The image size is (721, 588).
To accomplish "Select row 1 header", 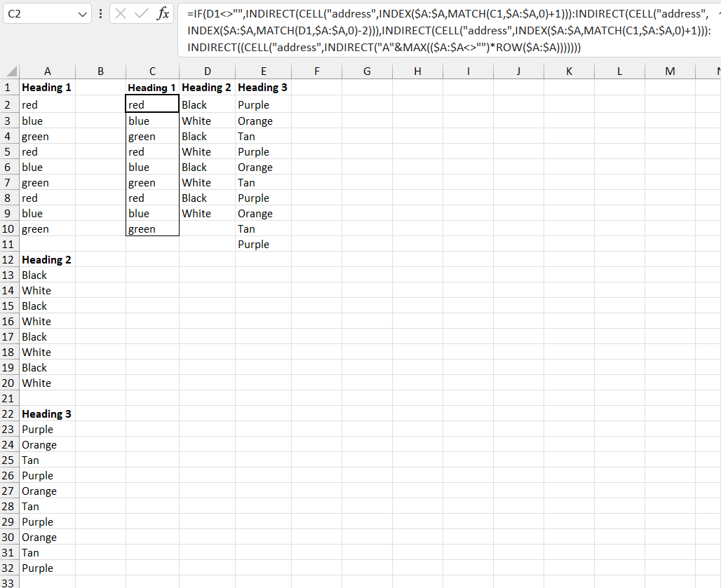I will click(x=9, y=88).
